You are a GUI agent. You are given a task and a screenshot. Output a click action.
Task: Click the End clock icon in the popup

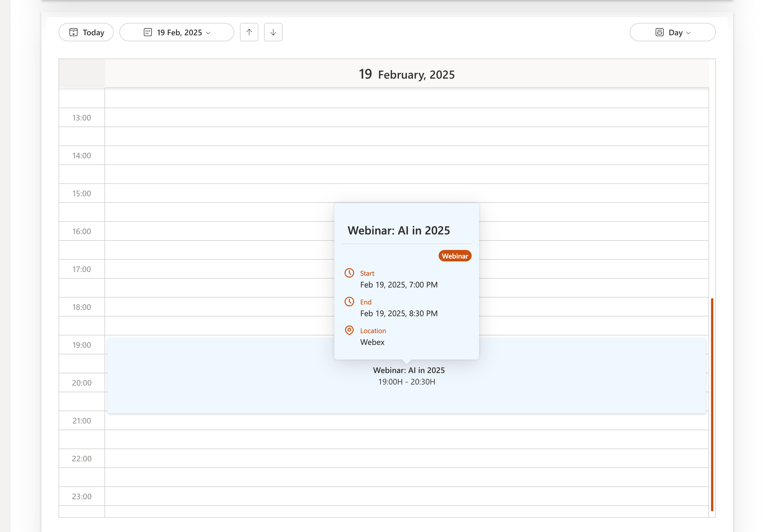tap(349, 301)
